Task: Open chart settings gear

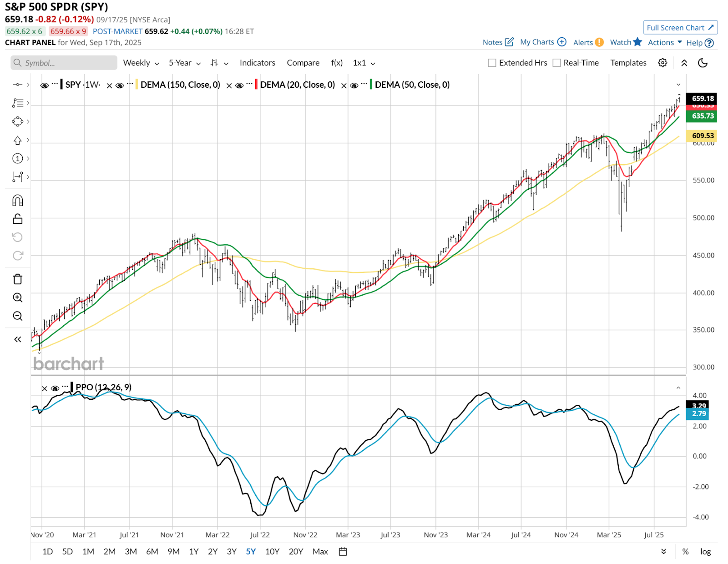Action: 662,63
